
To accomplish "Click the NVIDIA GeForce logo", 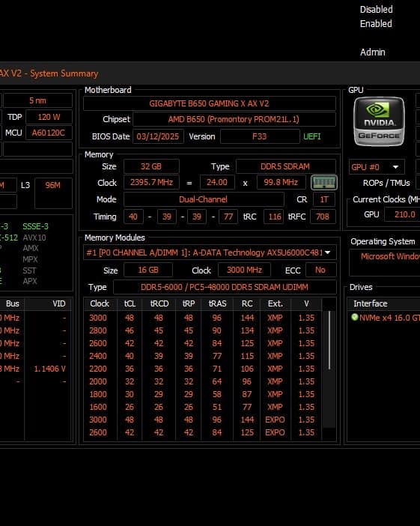I will tap(379, 121).
